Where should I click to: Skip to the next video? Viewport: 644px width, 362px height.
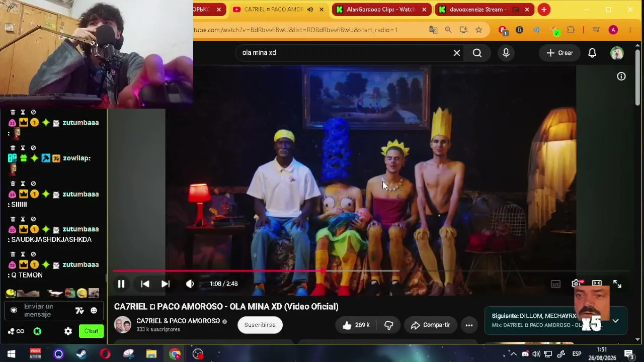point(166,284)
